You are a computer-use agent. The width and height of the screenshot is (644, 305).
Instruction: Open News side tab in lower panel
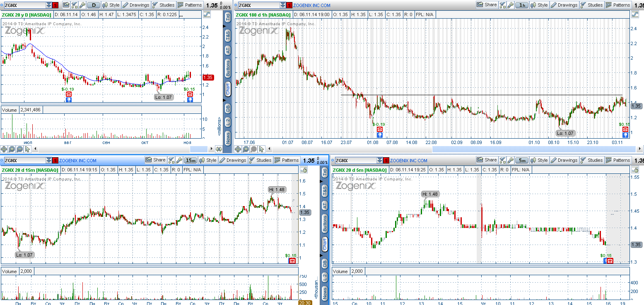coord(325,294)
